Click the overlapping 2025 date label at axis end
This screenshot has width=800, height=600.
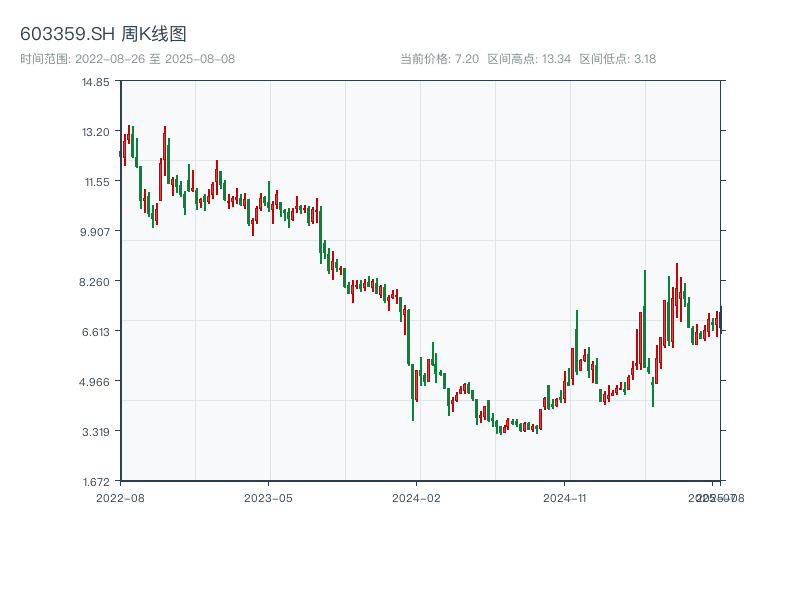click(717, 497)
